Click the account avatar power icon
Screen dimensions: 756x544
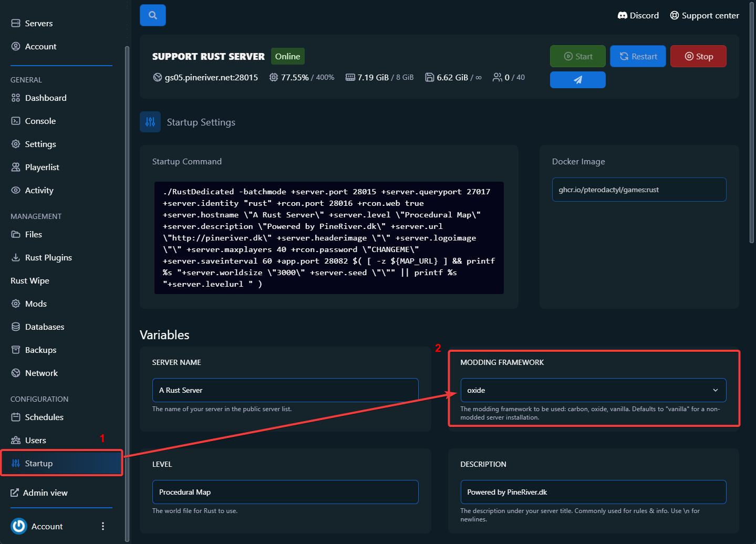19,526
